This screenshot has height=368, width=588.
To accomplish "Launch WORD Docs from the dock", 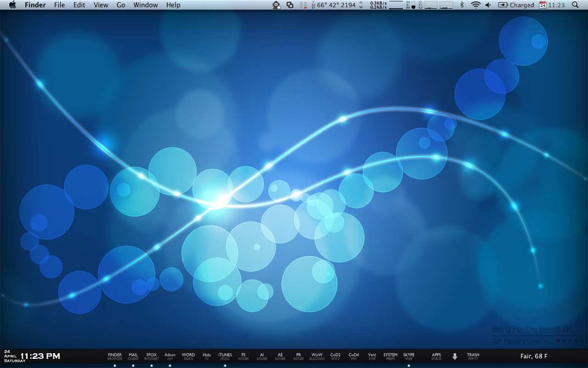I will pyautogui.click(x=188, y=356).
